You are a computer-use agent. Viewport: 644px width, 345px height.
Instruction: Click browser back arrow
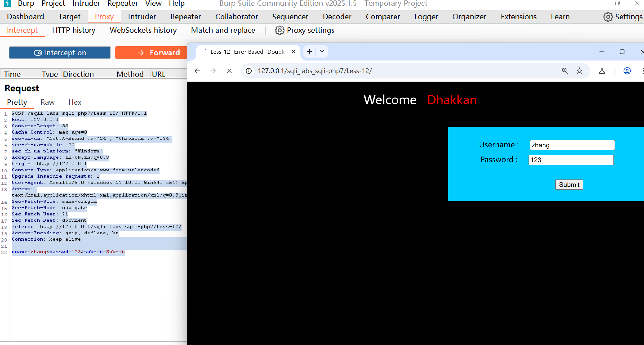[x=197, y=71]
